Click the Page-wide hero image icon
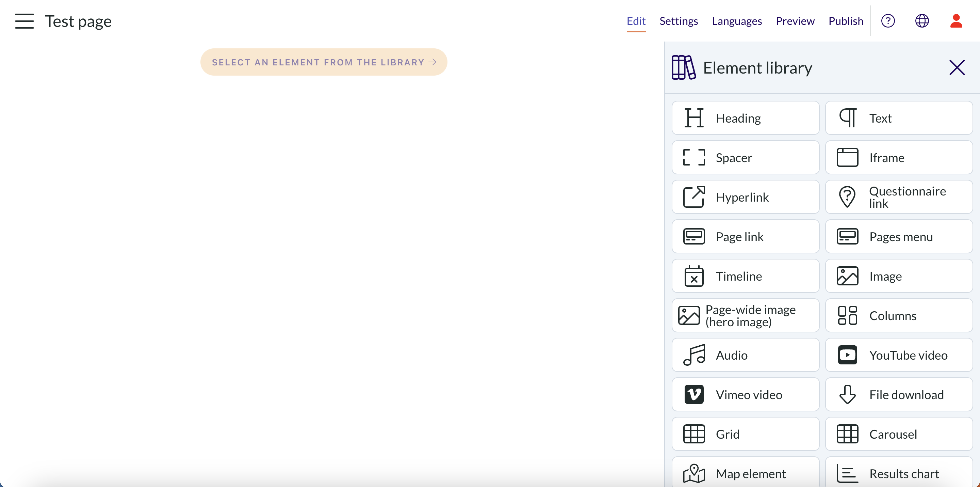980x487 pixels. click(x=689, y=315)
